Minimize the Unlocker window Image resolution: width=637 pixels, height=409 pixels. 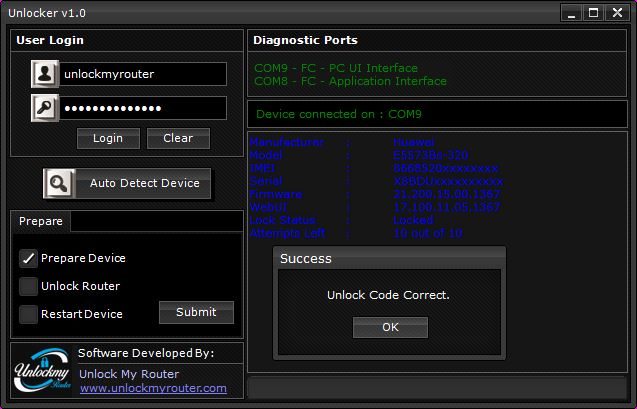(x=572, y=13)
